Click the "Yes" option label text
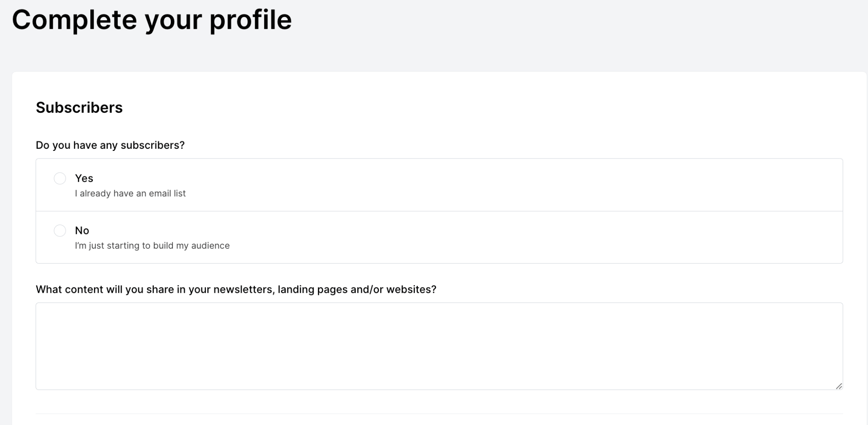Viewport: 868px width, 425px height. click(84, 178)
